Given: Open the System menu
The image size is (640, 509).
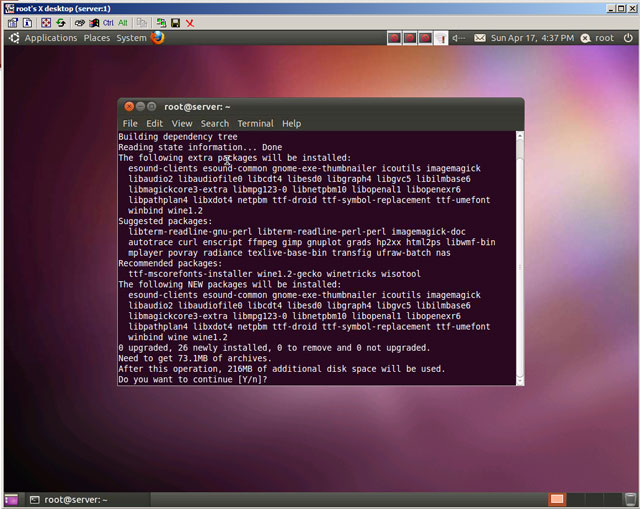Looking at the screenshot, I should (131, 38).
